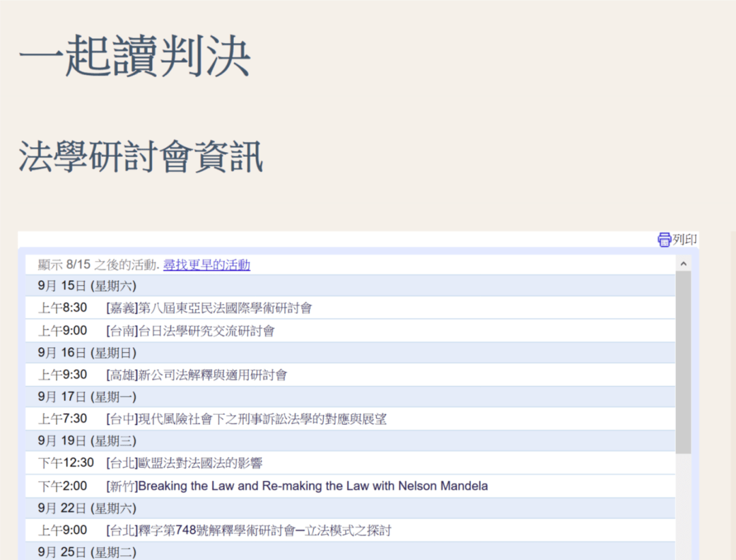Click the 9月 19日 (星期三) date header
Viewport: 736px width, 560px height.
[87, 441]
